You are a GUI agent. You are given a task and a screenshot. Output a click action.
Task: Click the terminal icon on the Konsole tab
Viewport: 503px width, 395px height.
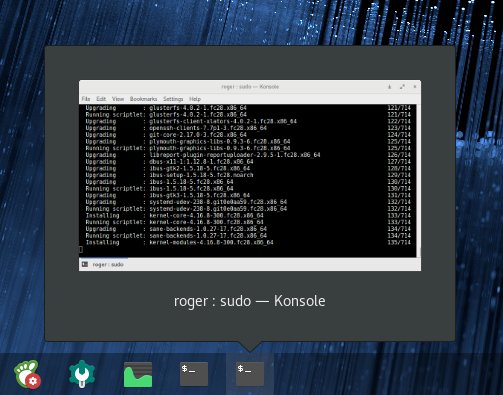click(x=85, y=264)
